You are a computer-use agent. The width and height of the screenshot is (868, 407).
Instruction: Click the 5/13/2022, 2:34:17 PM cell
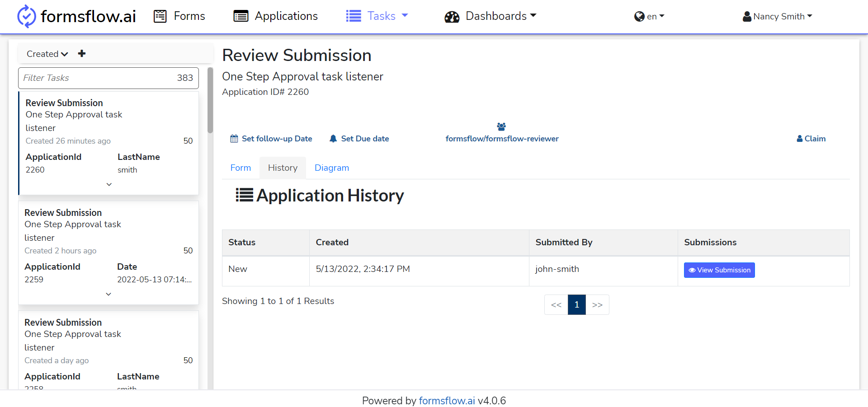point(419,271)
